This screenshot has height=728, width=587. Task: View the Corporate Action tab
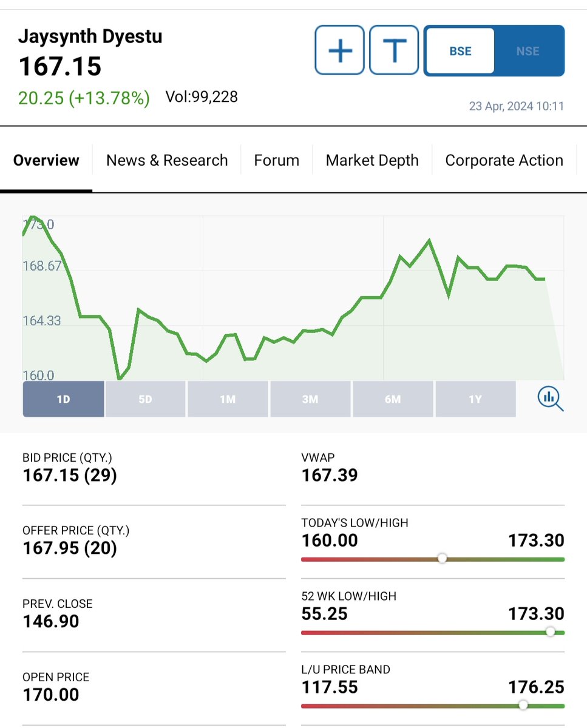coord(504,161)
